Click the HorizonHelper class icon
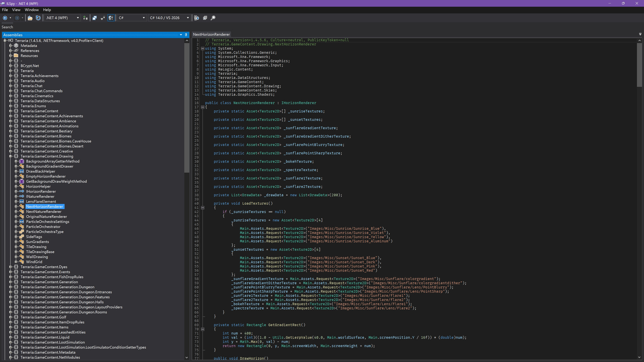Viewport: 644px width, 362px height. point(22,186)
